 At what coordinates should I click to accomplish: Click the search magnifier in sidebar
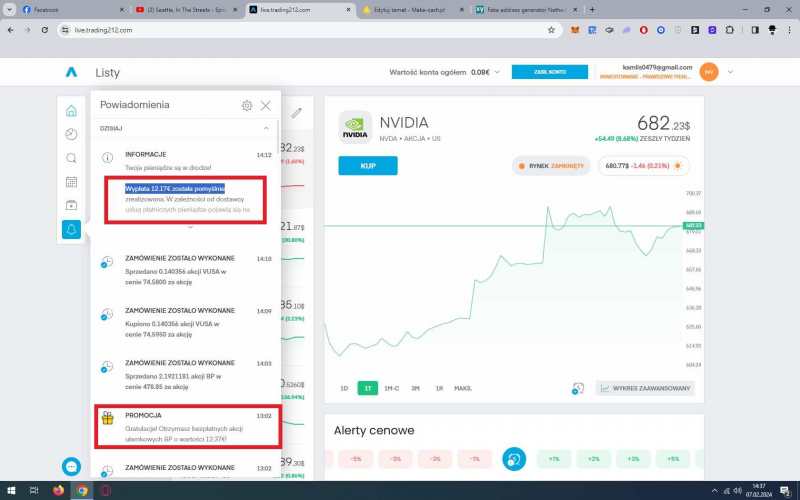tap(71, 158)
